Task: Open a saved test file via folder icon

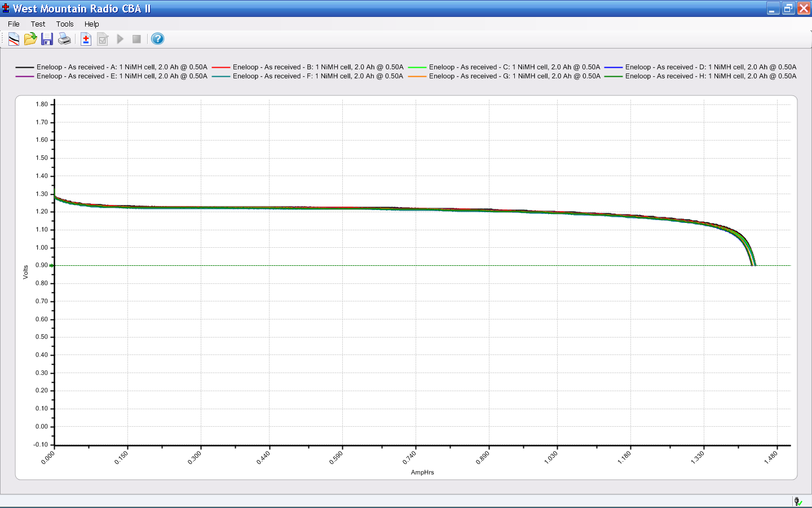Action: click(x=30, y=39)
